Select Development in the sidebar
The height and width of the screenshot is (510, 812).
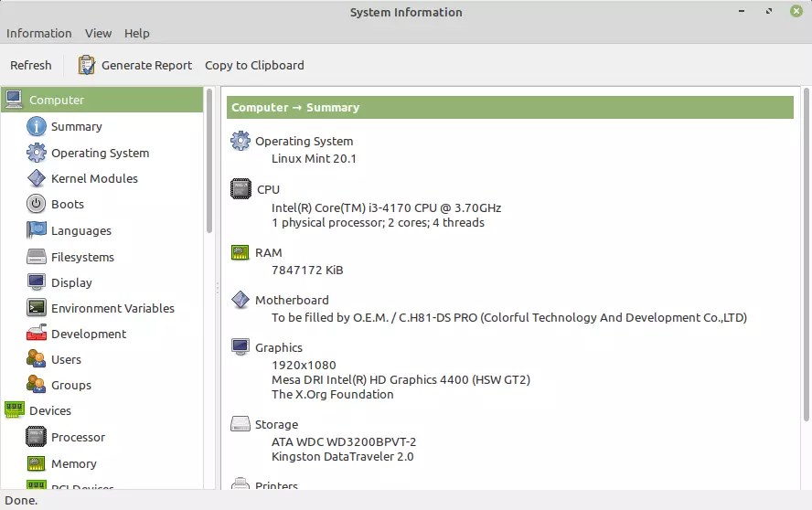coord(89,334)
